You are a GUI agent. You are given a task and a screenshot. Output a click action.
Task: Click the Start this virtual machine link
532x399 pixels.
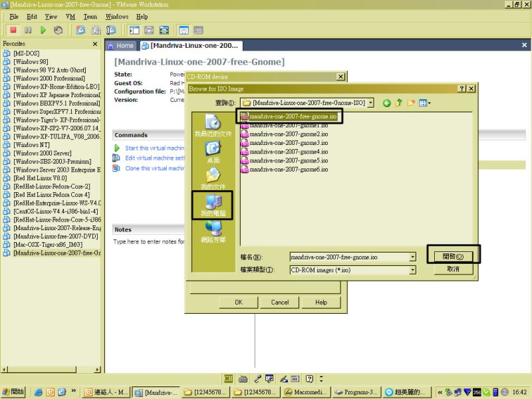coord(154,148)
